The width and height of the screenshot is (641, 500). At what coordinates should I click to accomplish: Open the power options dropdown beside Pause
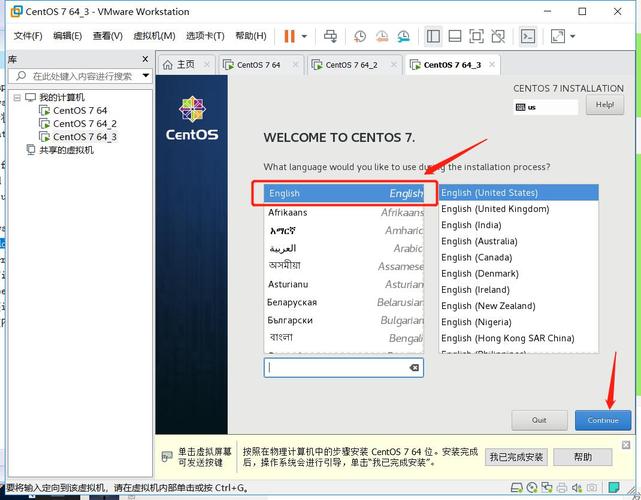(x=304, y=36)
